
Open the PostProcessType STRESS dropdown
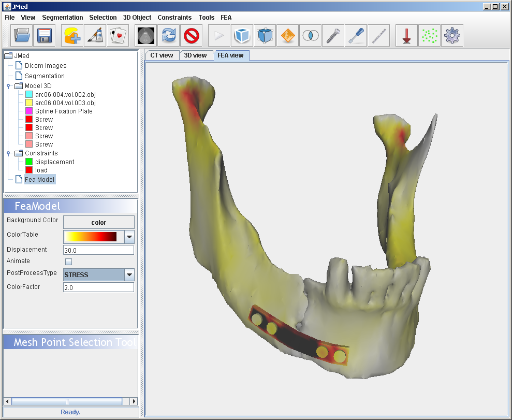[x=129, y=275]
